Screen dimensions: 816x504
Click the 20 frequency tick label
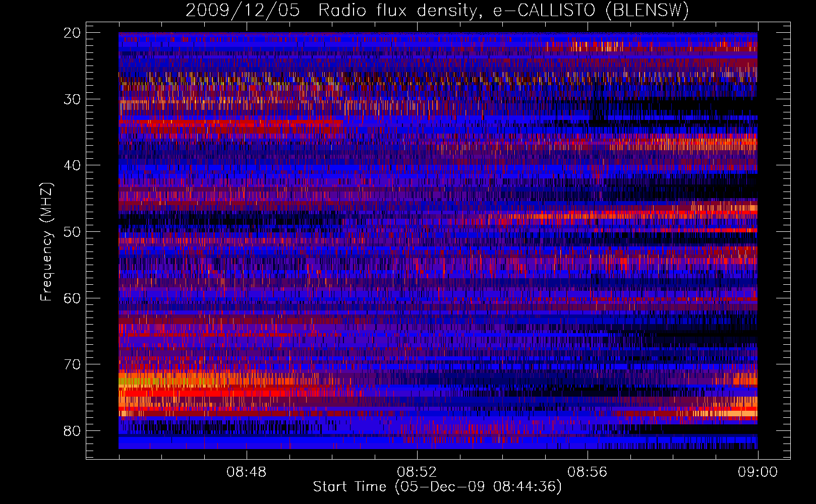tap(72, 33)
